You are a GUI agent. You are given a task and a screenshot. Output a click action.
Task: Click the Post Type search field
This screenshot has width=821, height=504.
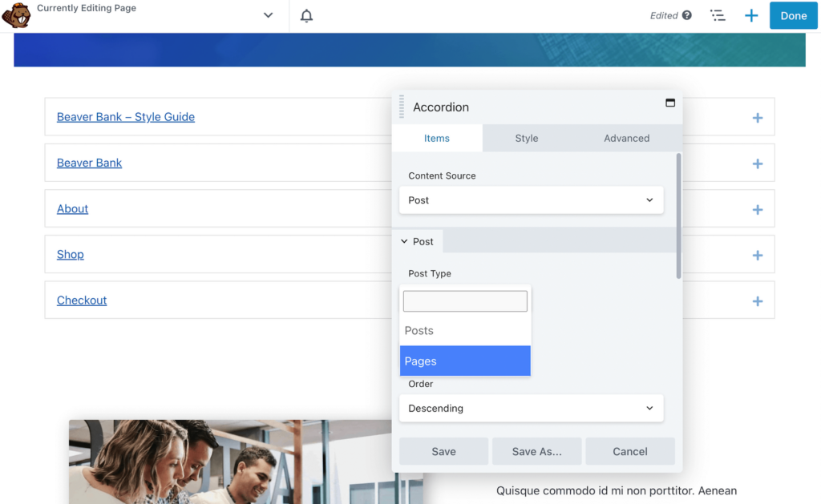pos(465,301)
